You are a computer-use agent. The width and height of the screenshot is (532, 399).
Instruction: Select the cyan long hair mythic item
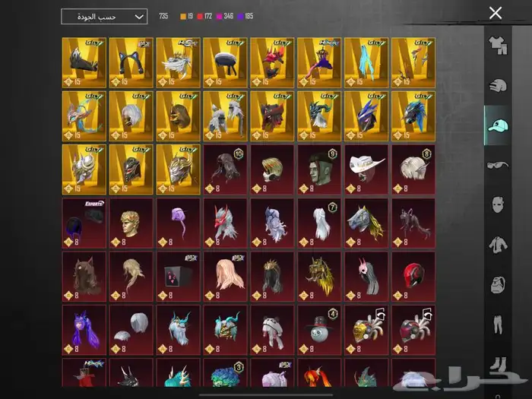pyautogui.click(x=366, y=63)
